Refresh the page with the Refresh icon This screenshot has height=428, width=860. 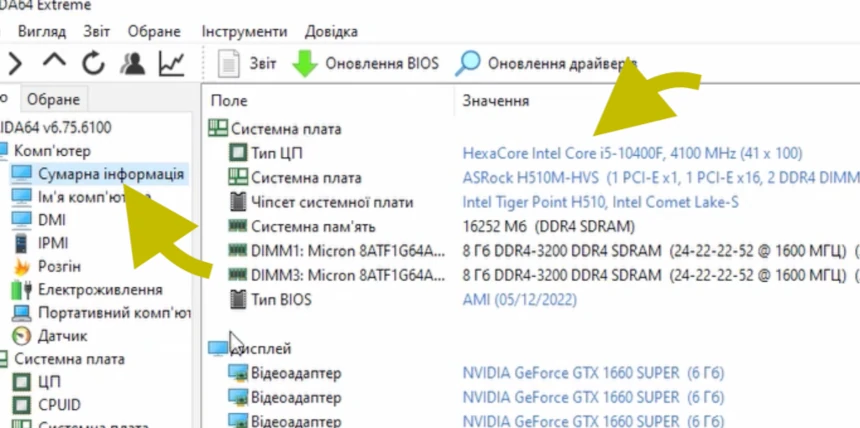point(93,64)
